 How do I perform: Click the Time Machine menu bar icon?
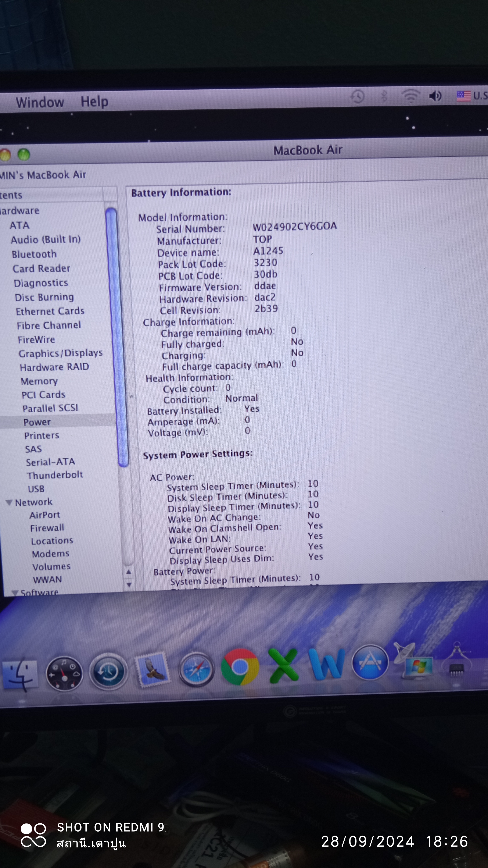(x=357, y=97)
